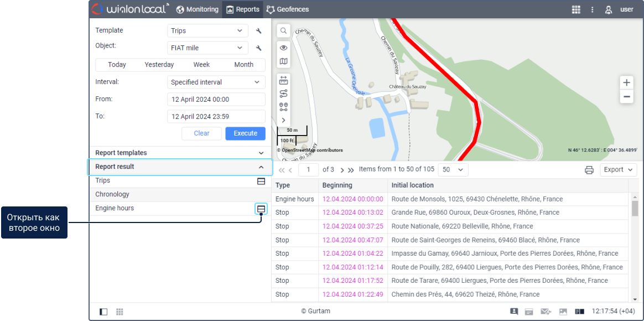Click the Execute button
Image resolution: width=644 pixels, height=321 pixels.
tap(246, 133)
